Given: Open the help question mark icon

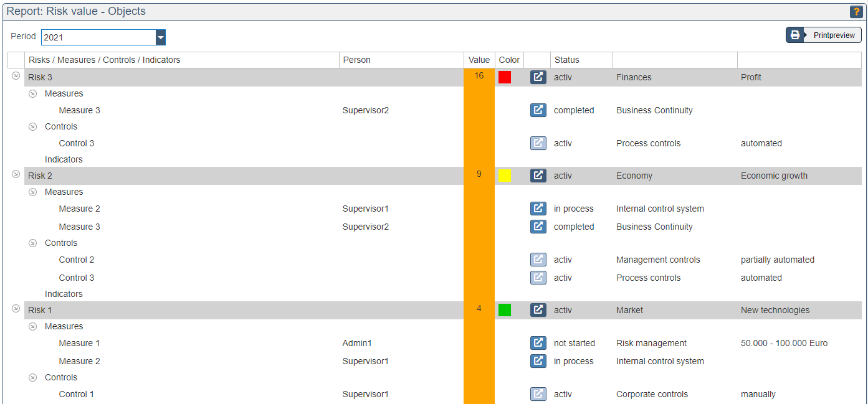Looking at the screenshot, I should point(856,12).
